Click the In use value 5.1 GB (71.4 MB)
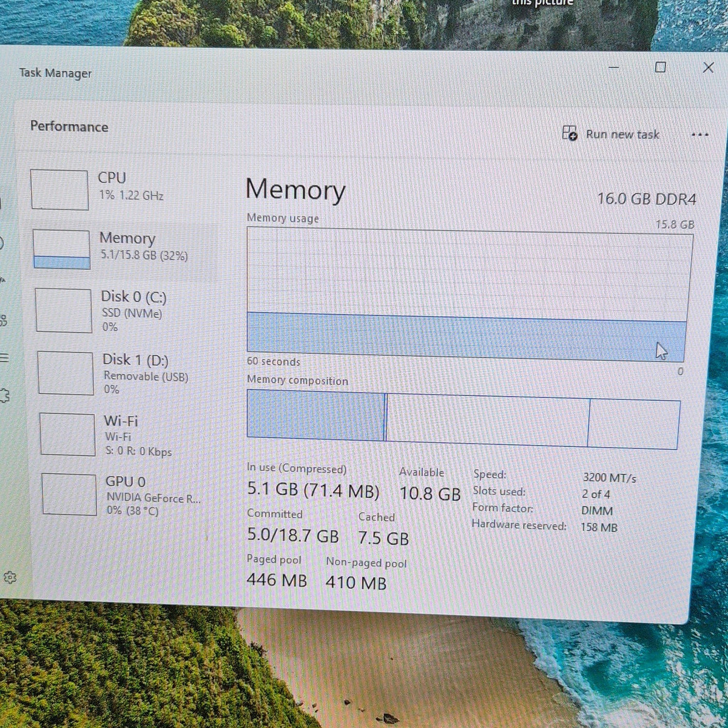 click(x=313, y=490)
